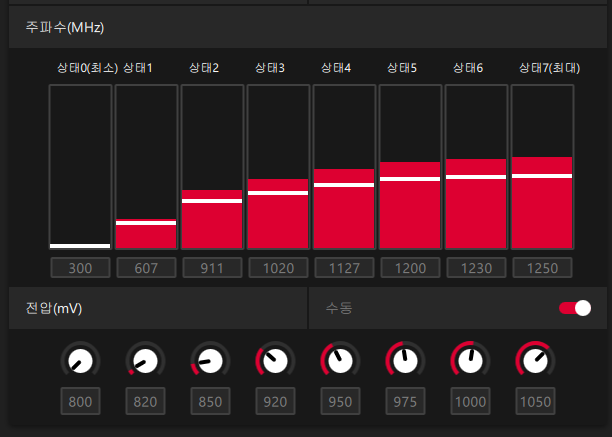Click the voltage knob above 800

click(x=80, y=361)
